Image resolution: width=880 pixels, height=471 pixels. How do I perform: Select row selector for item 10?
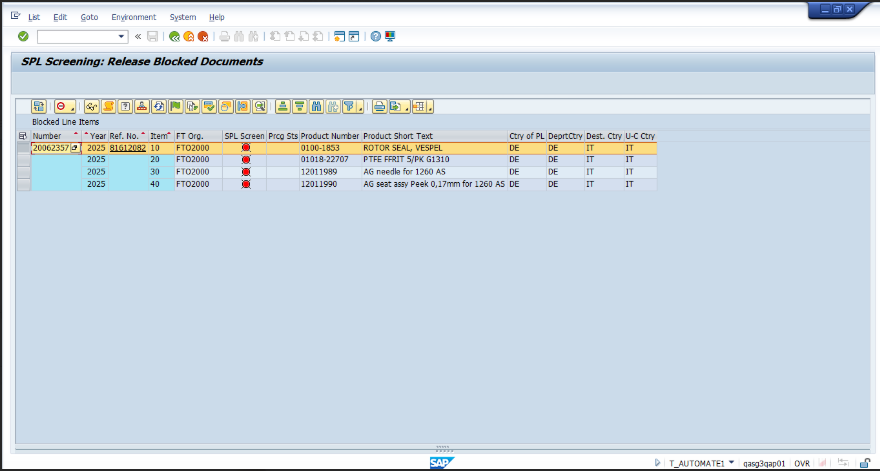coord(24,148)
